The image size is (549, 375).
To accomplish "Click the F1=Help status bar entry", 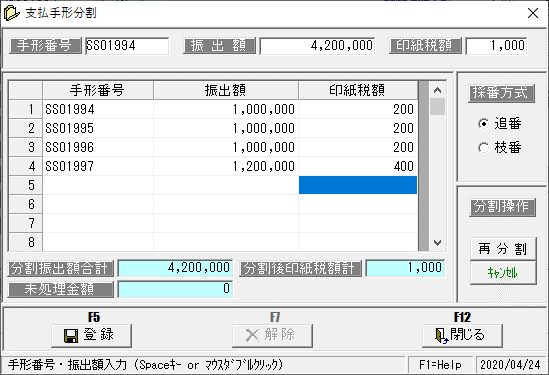I will click(x=440, y=365).
